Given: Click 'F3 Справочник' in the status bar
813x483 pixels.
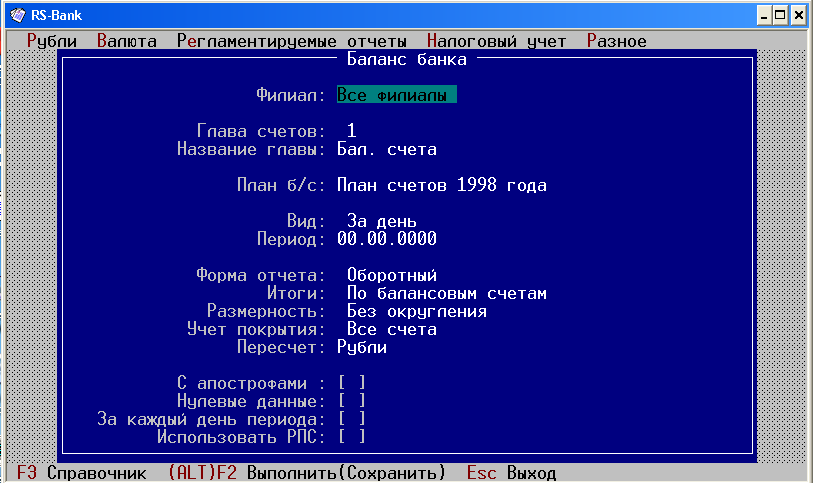Looking at the screenshot, I should [x=82, y=473].
